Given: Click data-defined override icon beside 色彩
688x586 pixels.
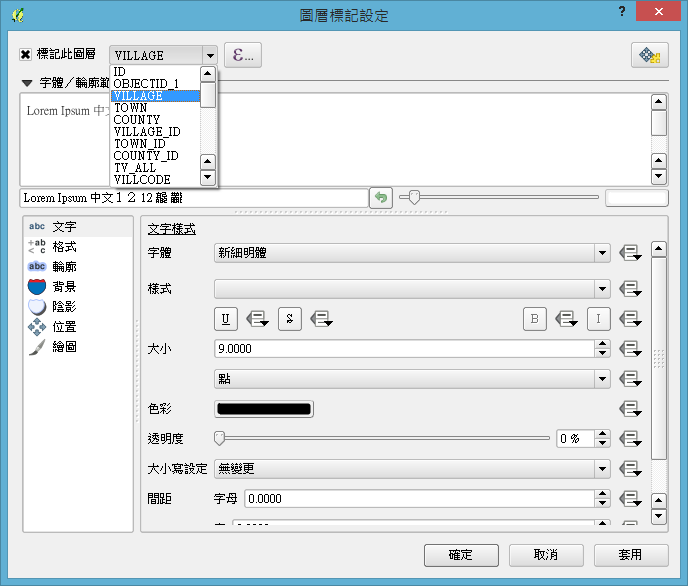Looking at the screenshot, I should [x=630, y=409].
